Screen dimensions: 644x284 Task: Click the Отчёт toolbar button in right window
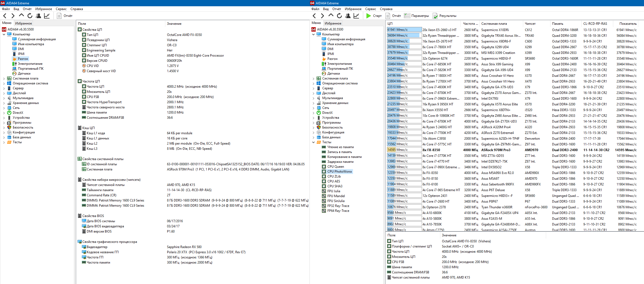point(393,16)
